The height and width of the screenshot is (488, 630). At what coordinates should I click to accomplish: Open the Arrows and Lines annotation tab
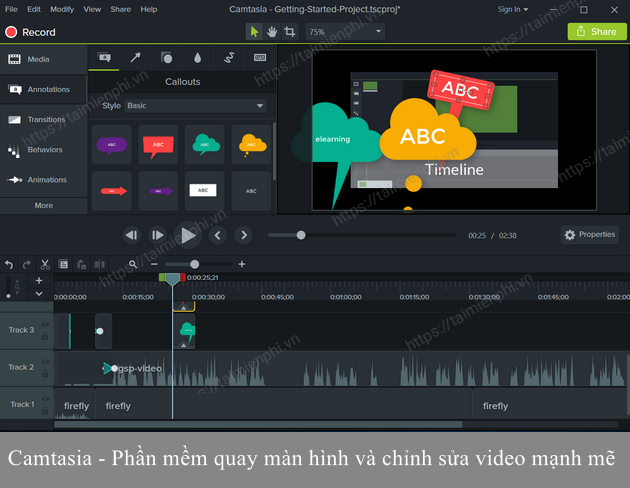(135, 58)
